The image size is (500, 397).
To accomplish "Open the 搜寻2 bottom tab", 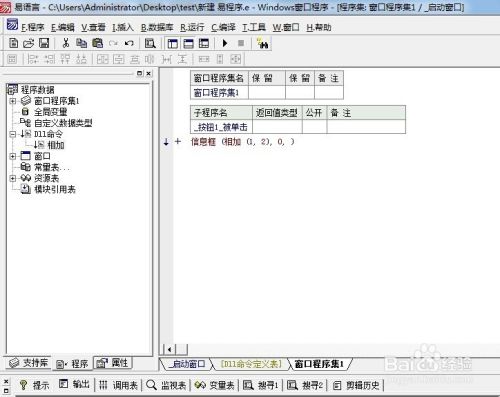I will coord(305,385).
